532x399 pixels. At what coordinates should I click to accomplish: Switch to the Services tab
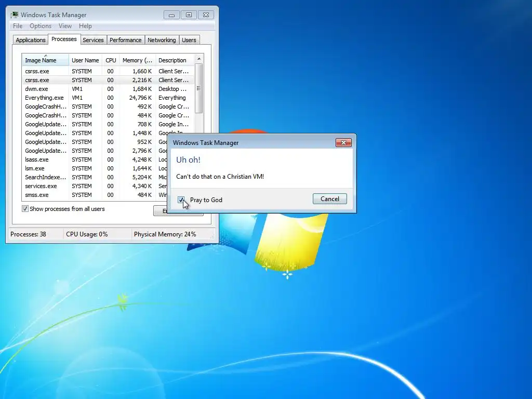click(x=93, y=40)
